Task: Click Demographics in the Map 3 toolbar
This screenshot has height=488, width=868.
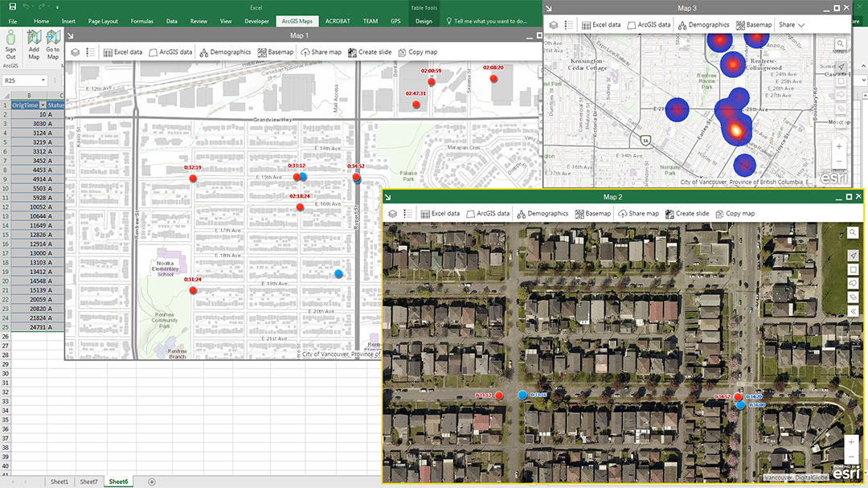Action: 703,25
